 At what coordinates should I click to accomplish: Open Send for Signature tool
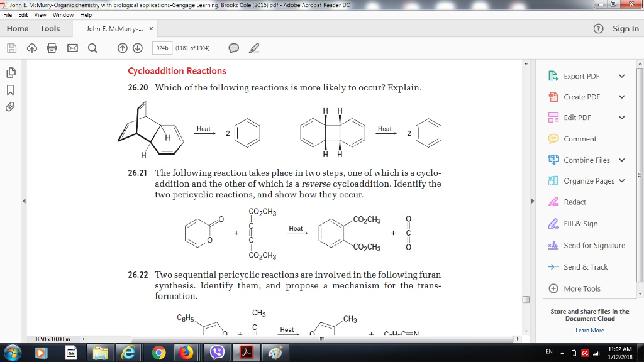click(594, 246)
